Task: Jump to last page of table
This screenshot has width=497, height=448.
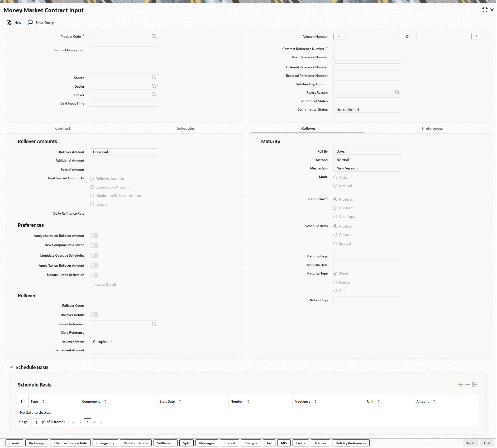Action: [102, 422]
